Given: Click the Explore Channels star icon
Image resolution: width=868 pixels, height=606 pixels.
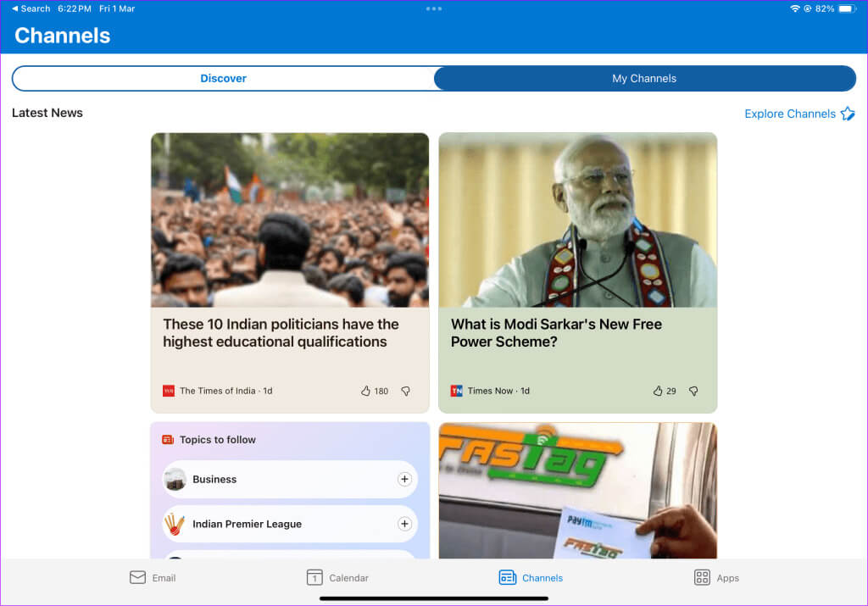Looking at the screenshot, I should [848, 114].
